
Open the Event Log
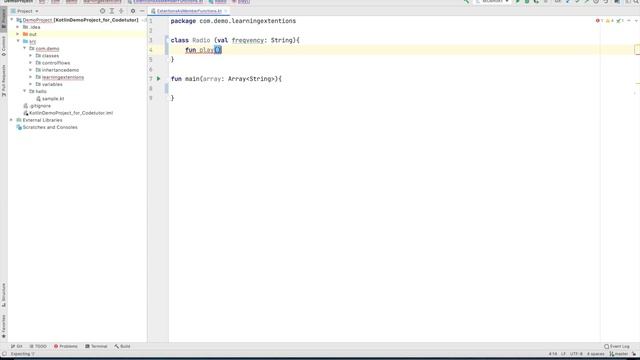click(617, 346)
